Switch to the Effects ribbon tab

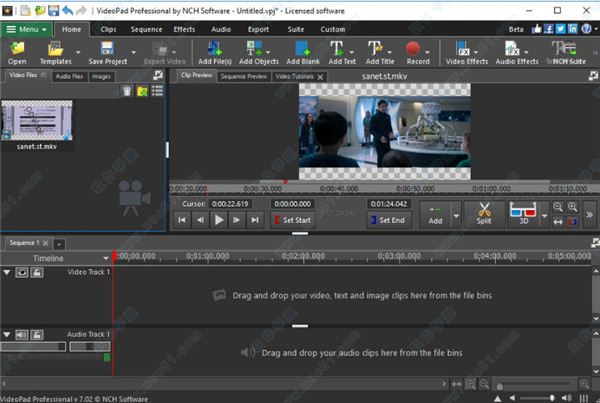(184, 29)
